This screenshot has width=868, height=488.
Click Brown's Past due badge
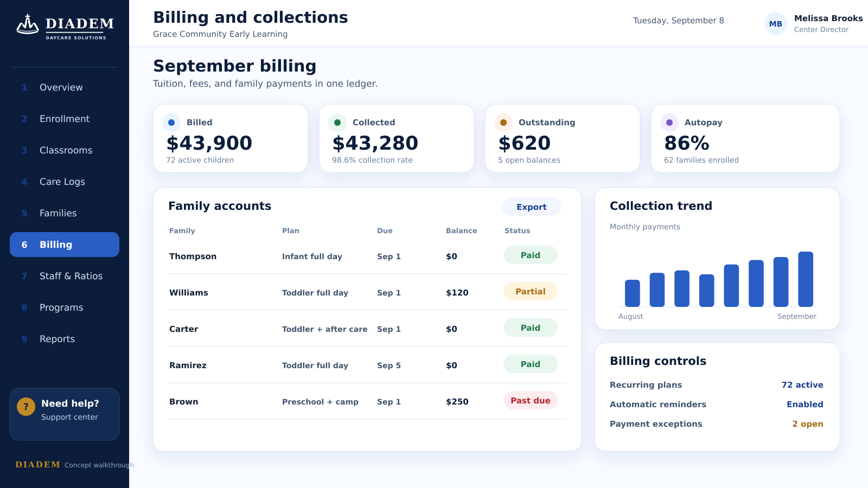tap(531, 400)
